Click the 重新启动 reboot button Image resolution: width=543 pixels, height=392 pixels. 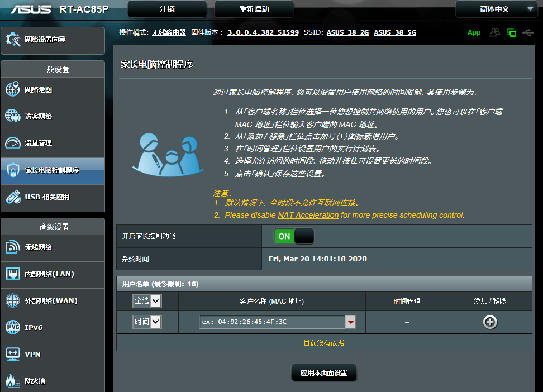click(254, 9)
